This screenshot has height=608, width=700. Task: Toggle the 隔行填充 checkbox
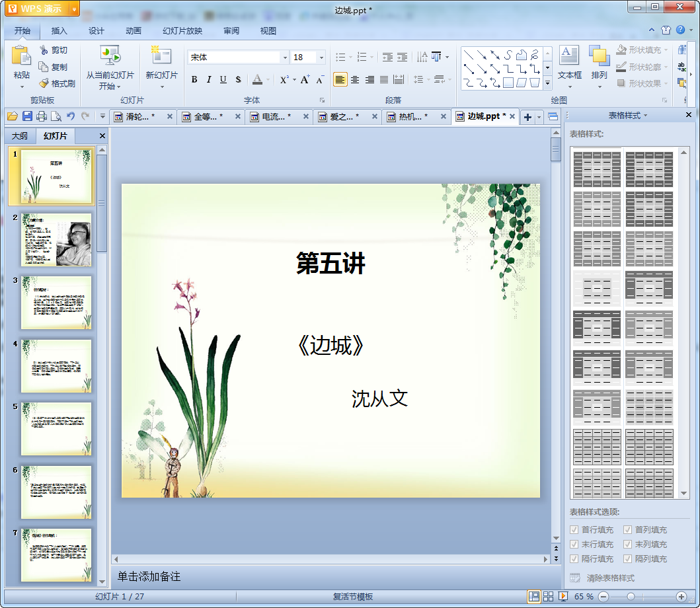(574, 559)
